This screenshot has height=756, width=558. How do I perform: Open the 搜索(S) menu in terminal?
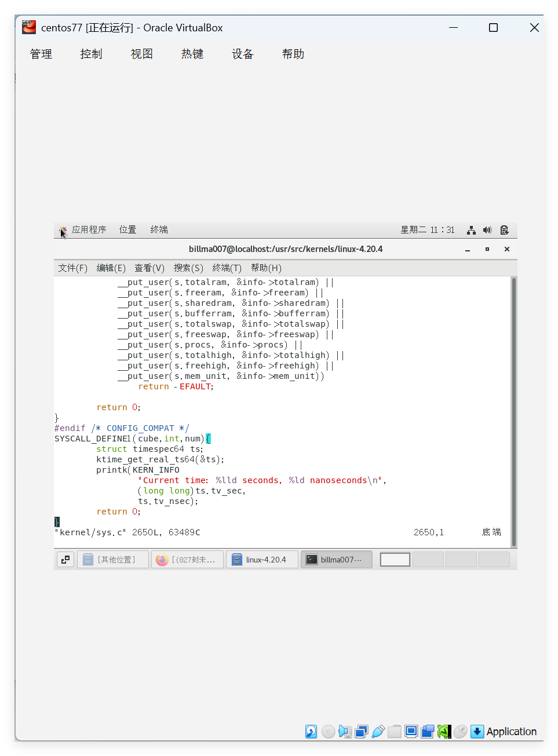[x=188, y=268]
